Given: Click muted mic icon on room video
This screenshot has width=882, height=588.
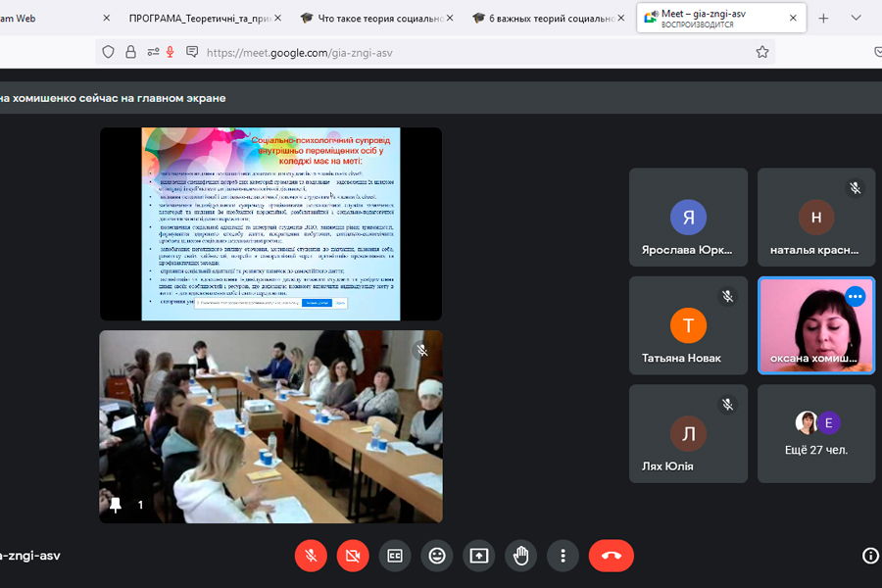Looking at the screenshot, I should 422,351.
